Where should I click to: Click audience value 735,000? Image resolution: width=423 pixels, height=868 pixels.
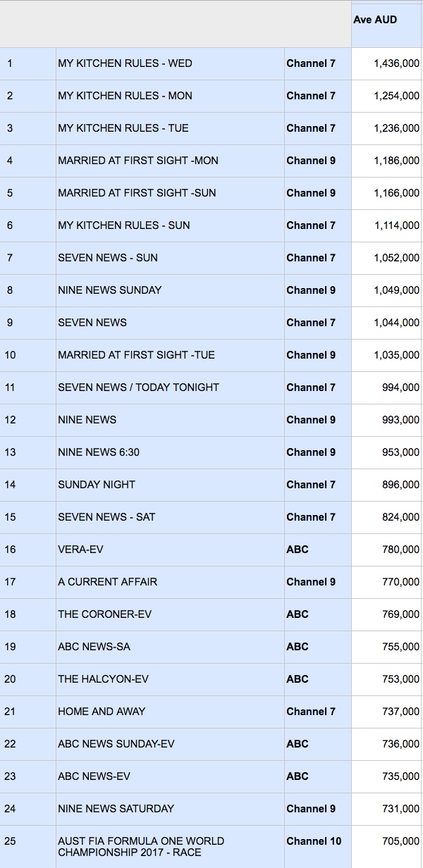click(386, 776)
